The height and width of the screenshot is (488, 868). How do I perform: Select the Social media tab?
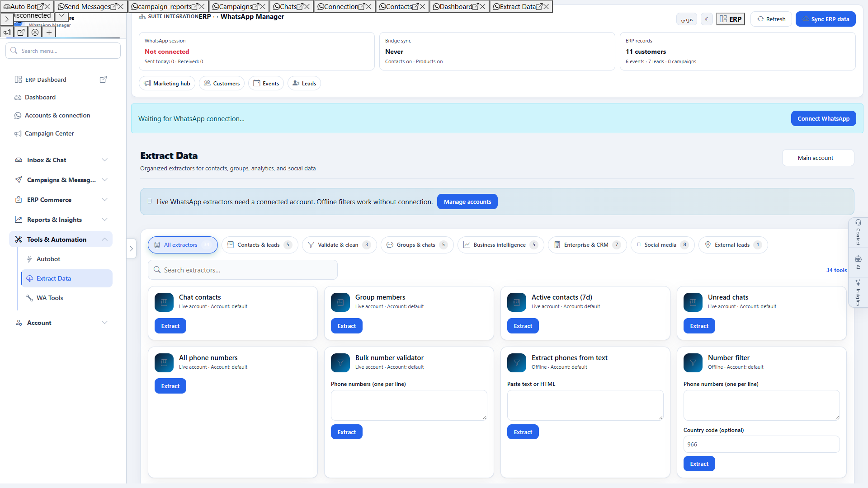(x=663, y=245)
